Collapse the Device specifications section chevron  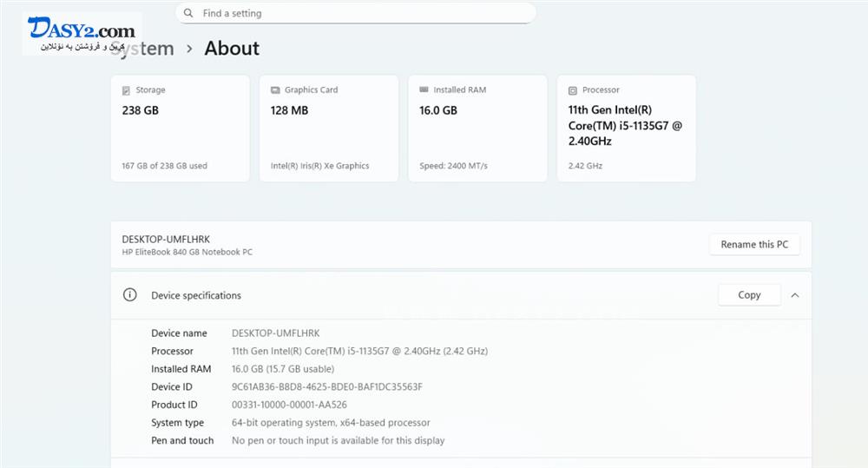pos(794,295)
